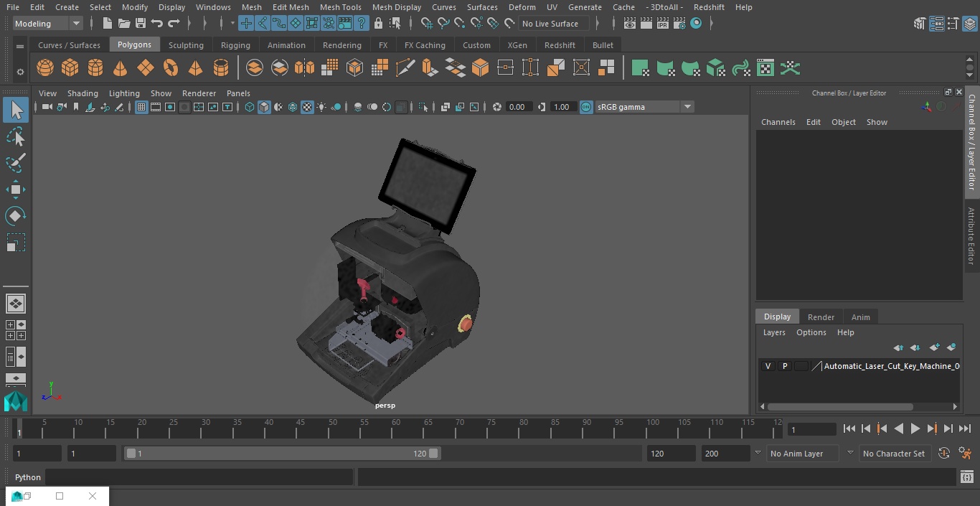Open the Redshift menu in menu bar
This screenshot has width=980, height=506.
[709, 7]
